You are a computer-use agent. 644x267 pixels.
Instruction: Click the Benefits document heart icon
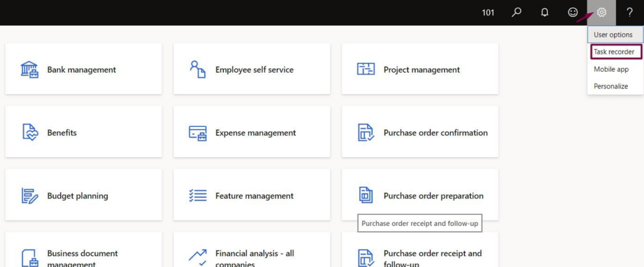30,133
